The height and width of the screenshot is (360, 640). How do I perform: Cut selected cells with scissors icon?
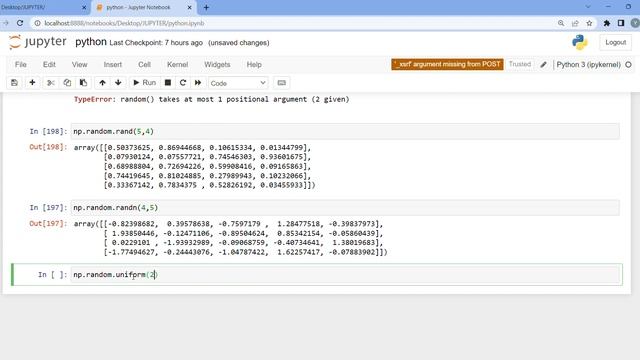51,83
